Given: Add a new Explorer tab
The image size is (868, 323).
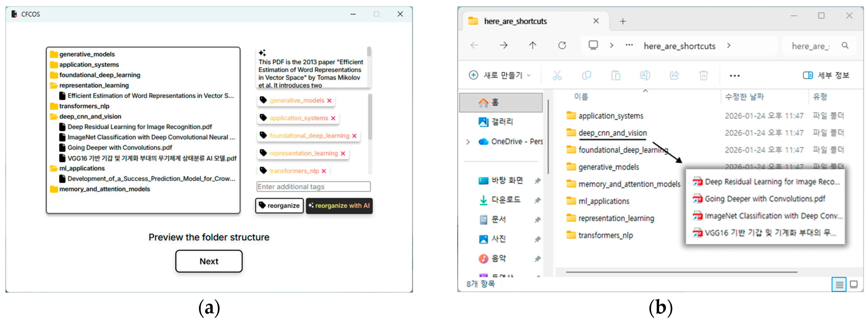Looking at the screenshot, I should click(623, 21).
